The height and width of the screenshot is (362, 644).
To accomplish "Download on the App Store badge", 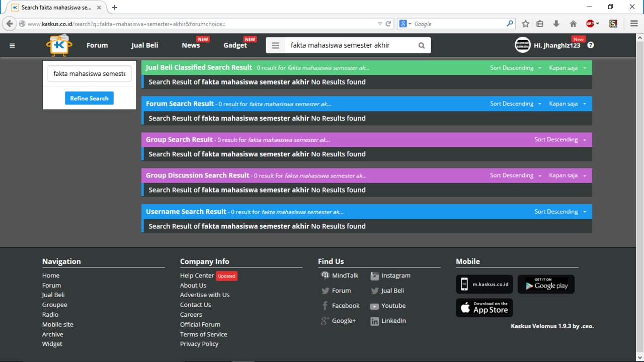I will click(x=485, y=308).
